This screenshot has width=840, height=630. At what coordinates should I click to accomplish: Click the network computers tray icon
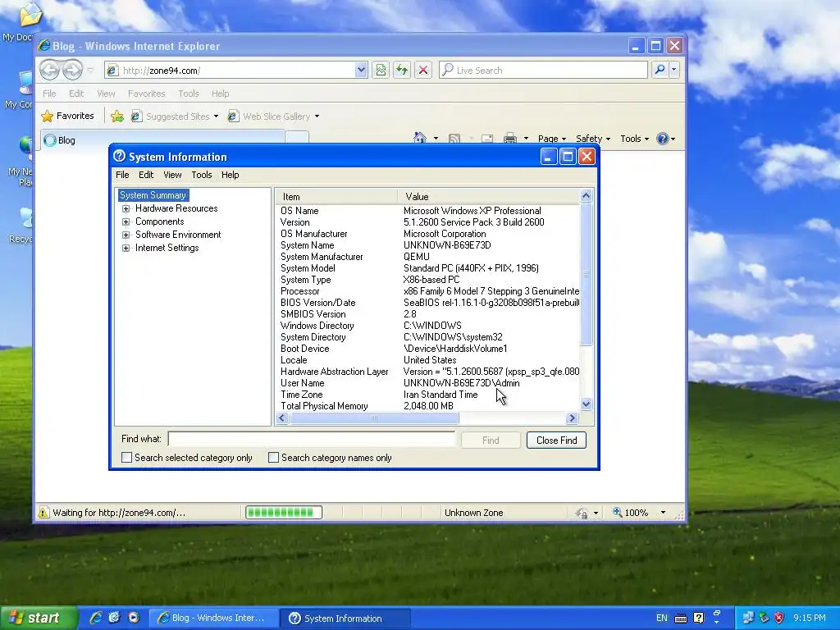point(748,618)
